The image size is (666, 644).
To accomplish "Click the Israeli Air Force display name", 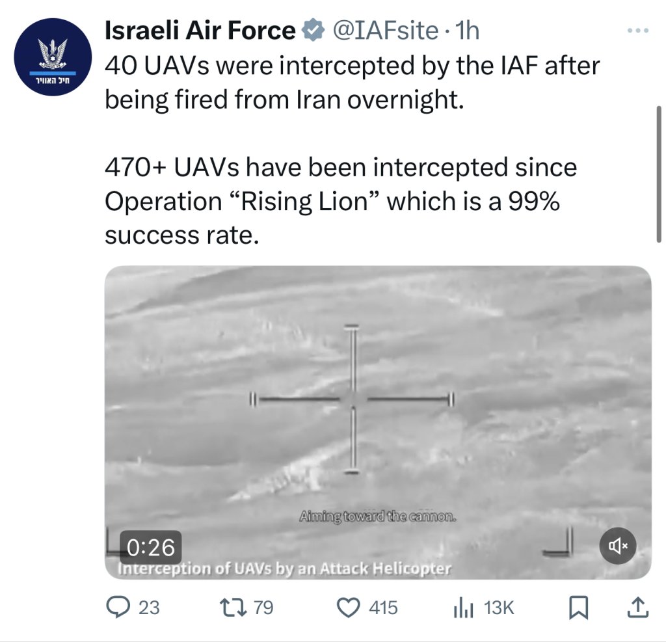I will pyautogui.click(x=200, y=30).
